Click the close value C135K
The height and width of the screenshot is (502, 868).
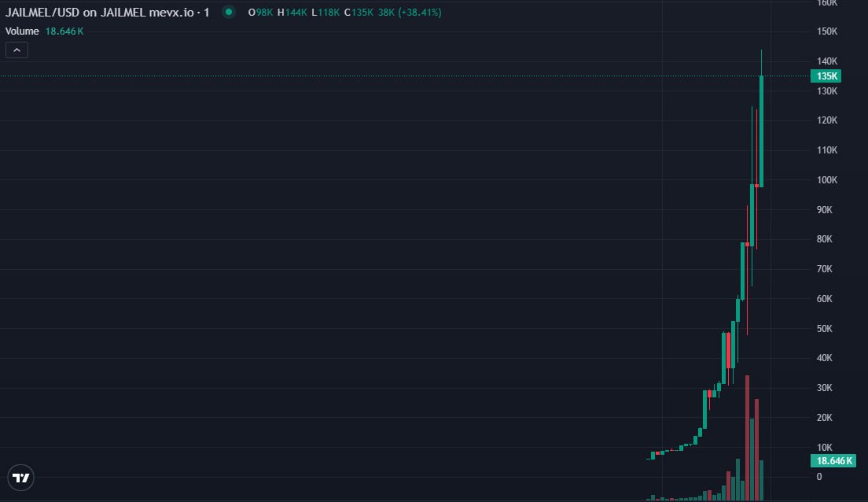(359, 12)
